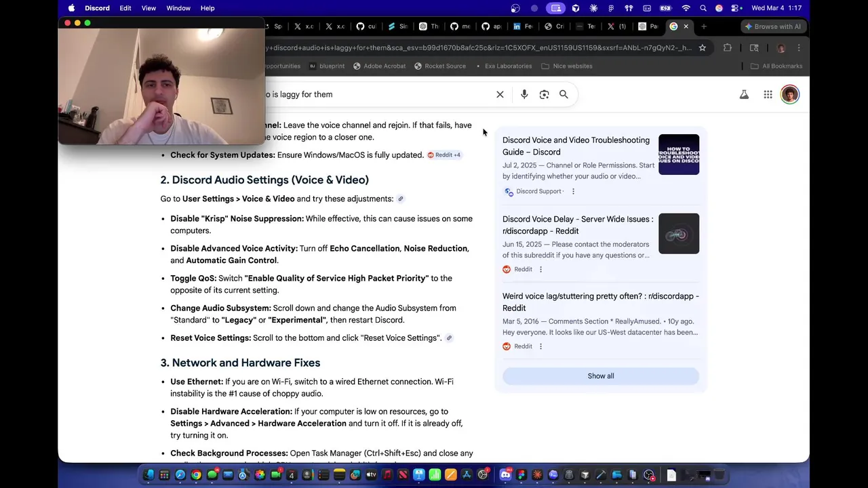Open Google account profile avatar
The image size is (868, 488).
point(789,95)
